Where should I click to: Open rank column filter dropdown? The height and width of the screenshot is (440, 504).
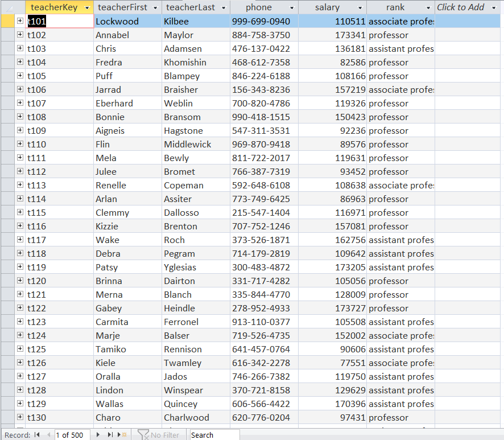(x=428, y=8)
